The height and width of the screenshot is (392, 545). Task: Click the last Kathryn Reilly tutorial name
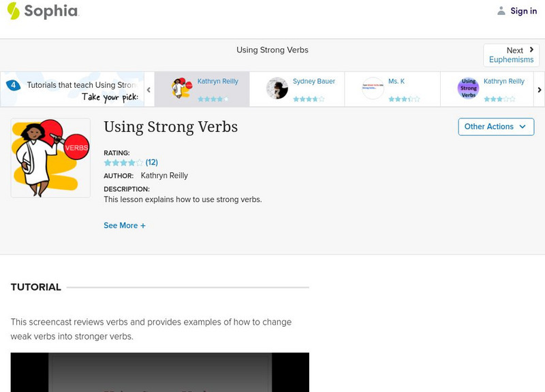point(504,82)
